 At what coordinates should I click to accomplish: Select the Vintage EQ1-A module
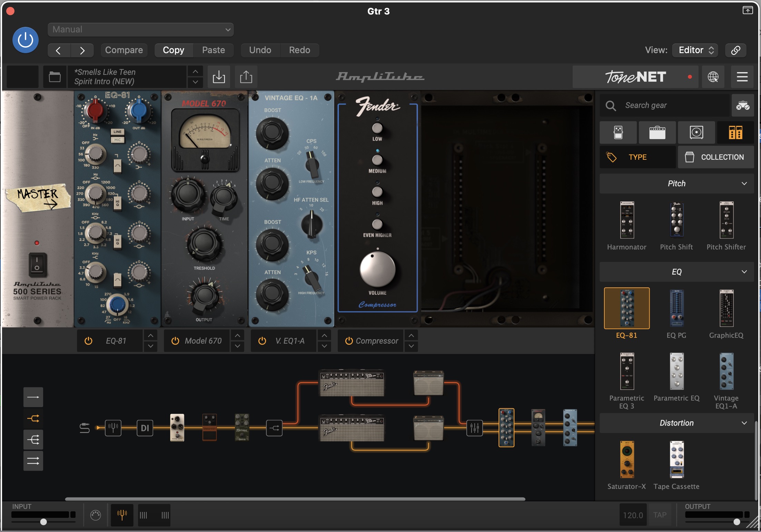click(726, 380)
